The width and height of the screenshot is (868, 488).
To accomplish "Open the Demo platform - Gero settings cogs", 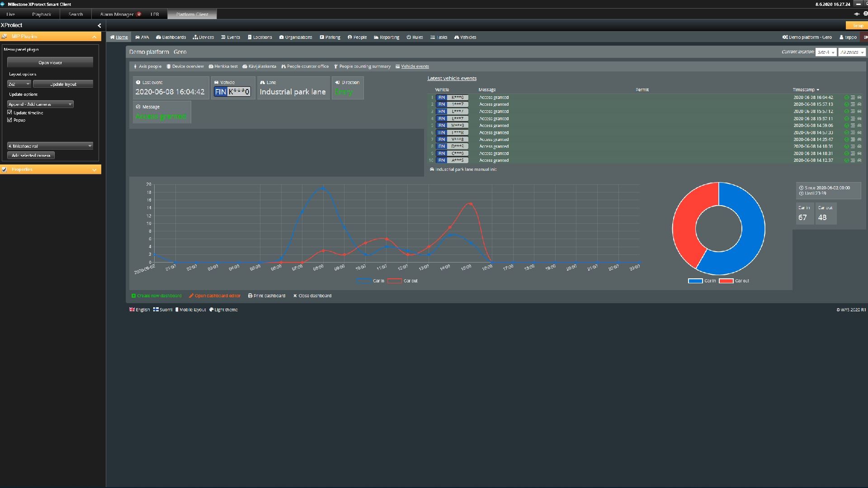I will click(785, 38).
